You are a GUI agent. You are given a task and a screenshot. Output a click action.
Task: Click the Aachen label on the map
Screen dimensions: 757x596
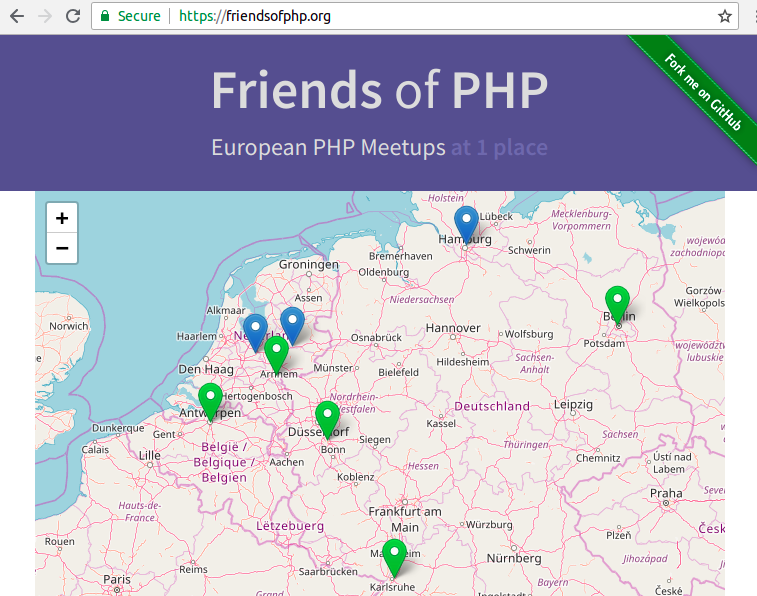pyautogui.click(x=287, y=462)
